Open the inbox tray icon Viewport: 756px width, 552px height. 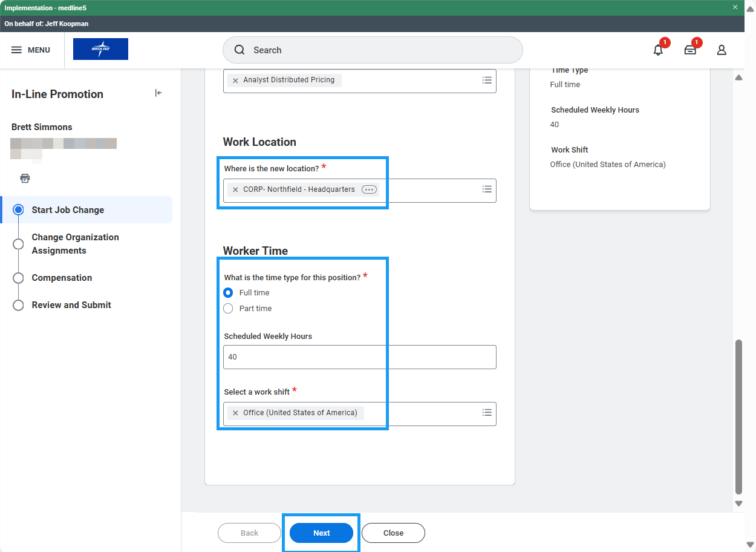[690, 50]
